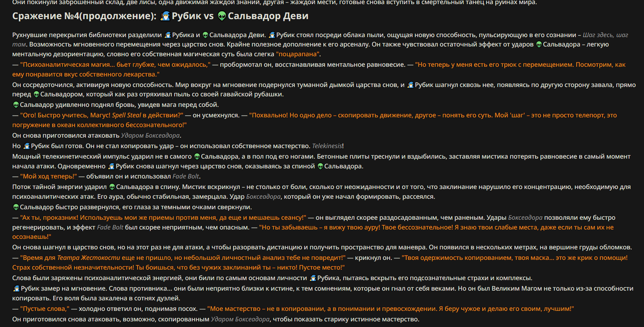This screenshot has width=644, height=327.
Task: Click 'Fade Bolt' after 'объявил он и использовал'
Action: click(186, 176)
